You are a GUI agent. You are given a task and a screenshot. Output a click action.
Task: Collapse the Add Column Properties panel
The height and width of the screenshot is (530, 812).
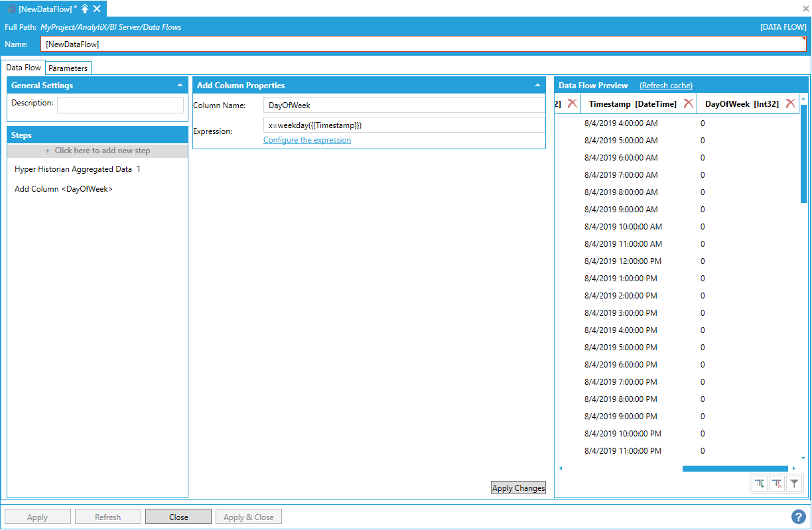(537, 86)
